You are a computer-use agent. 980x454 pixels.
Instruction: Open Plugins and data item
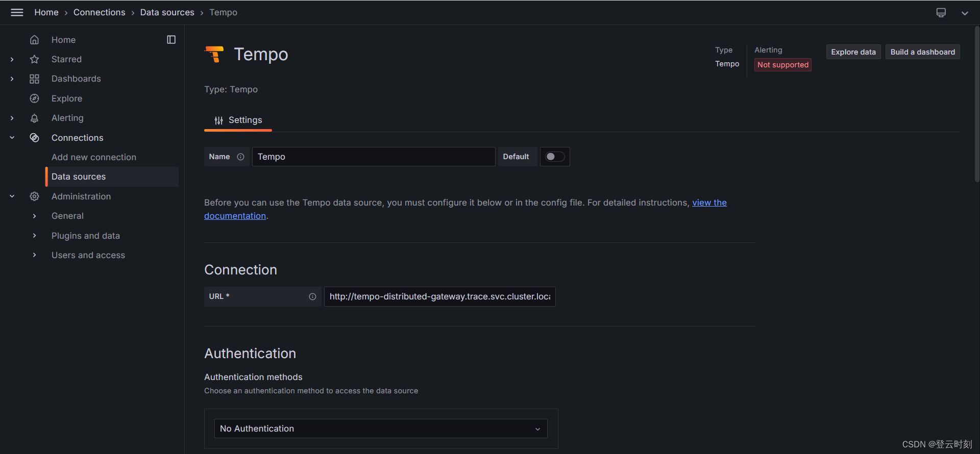point(86,236)
